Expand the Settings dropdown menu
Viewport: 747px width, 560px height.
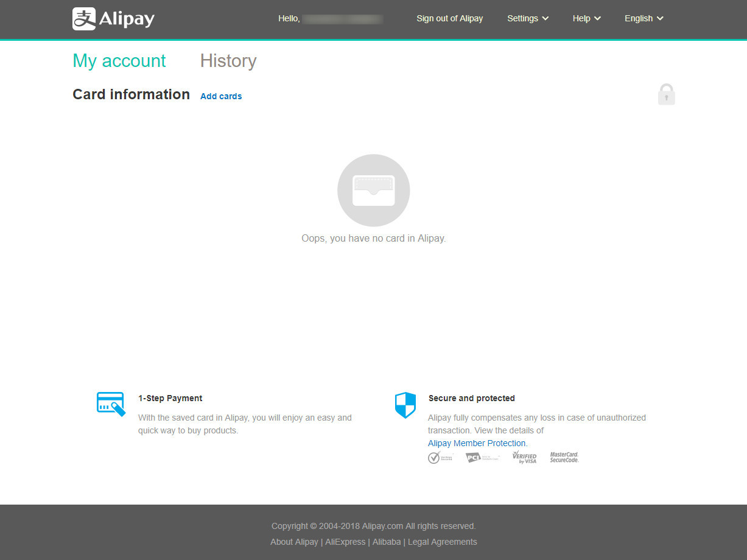pos(528,18)
